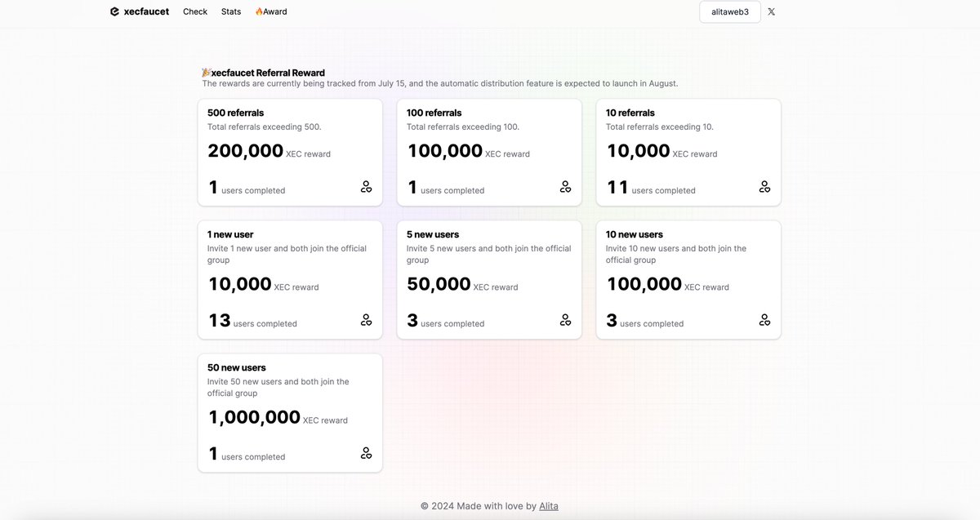This screenshot has height=520, width=980.
Task: Click users icon on 1 new user card
Action: point(366,320)
